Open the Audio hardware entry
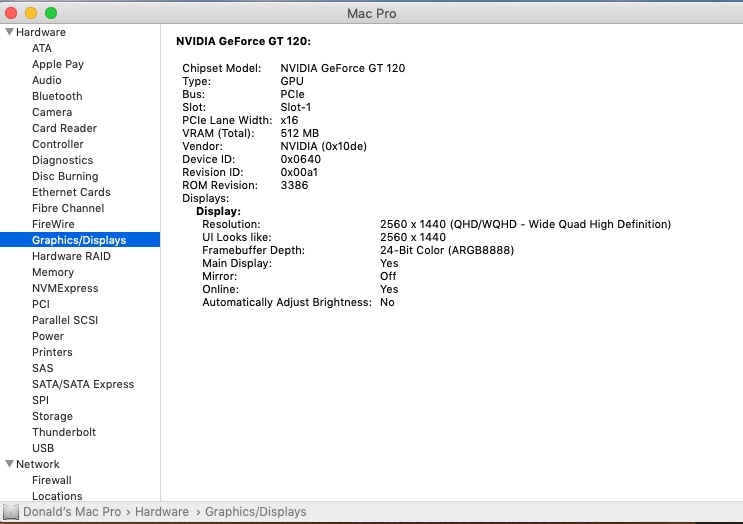 pos(46,80)
